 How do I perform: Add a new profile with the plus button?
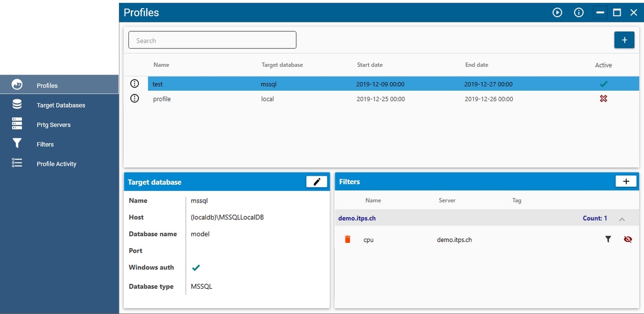click(x=624, y=40)
